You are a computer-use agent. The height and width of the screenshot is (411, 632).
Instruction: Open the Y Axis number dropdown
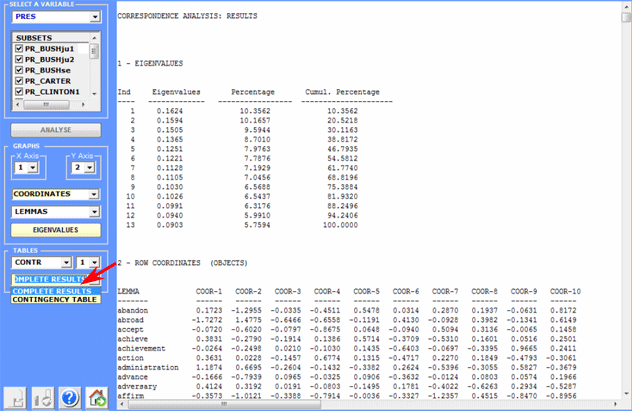[x=89, y=167]
